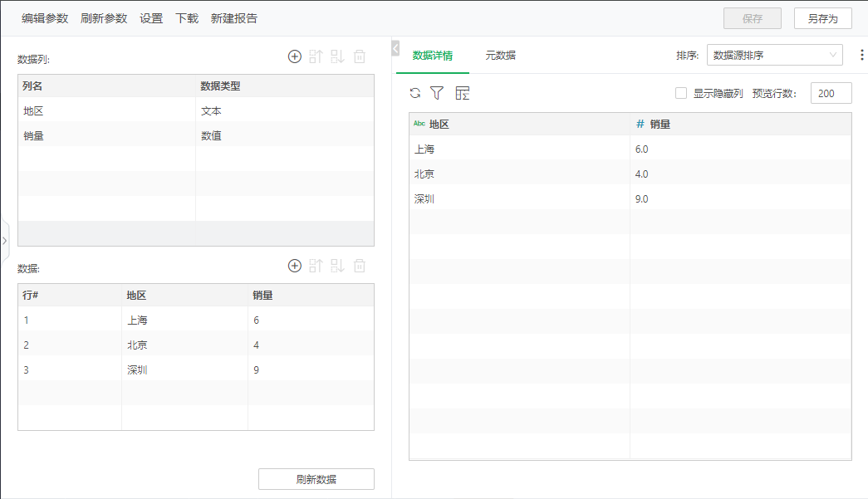Enable the 显示隐藏列 checkbox

pyautogui.click(x=681, y=94)
